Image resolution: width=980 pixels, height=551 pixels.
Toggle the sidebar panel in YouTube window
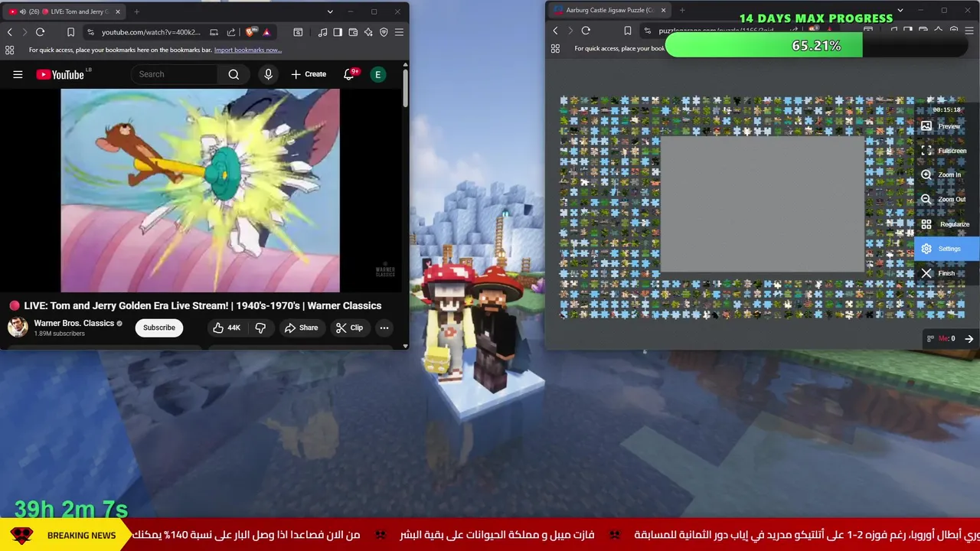coord(338,32)
